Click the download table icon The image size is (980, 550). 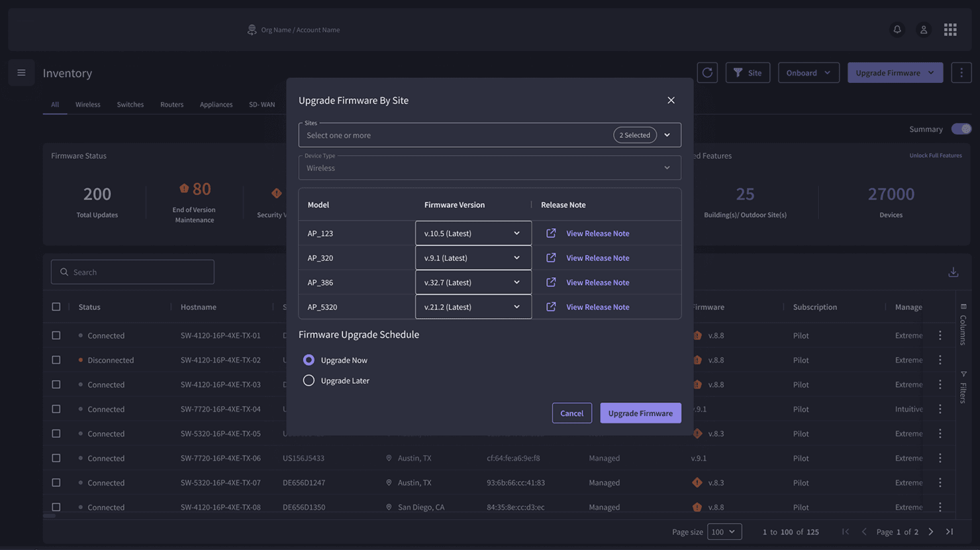[x=954, y=272]
